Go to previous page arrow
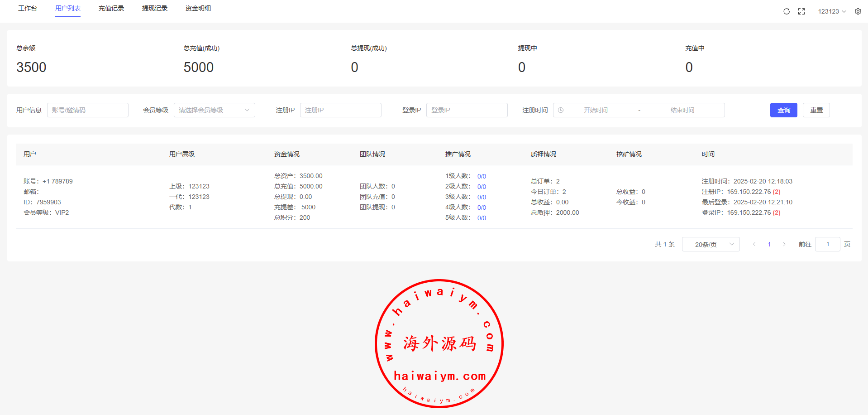This screenshot has height=415, width=868. 754,244
